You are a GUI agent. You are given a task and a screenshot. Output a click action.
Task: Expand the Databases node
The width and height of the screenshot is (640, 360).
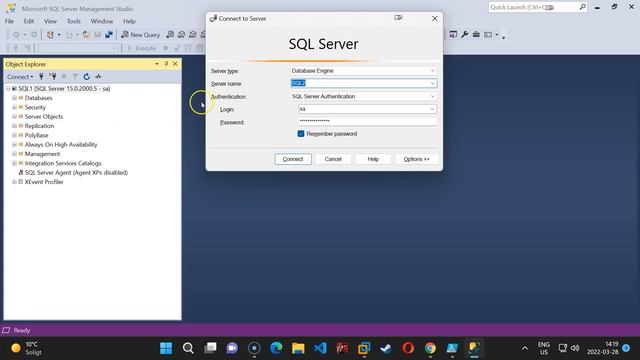[x=14, y=98]
